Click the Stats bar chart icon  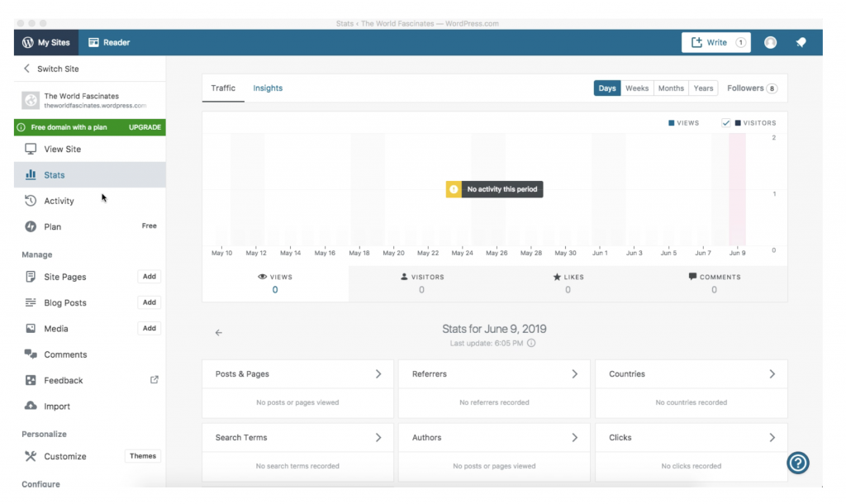(31, 174)
